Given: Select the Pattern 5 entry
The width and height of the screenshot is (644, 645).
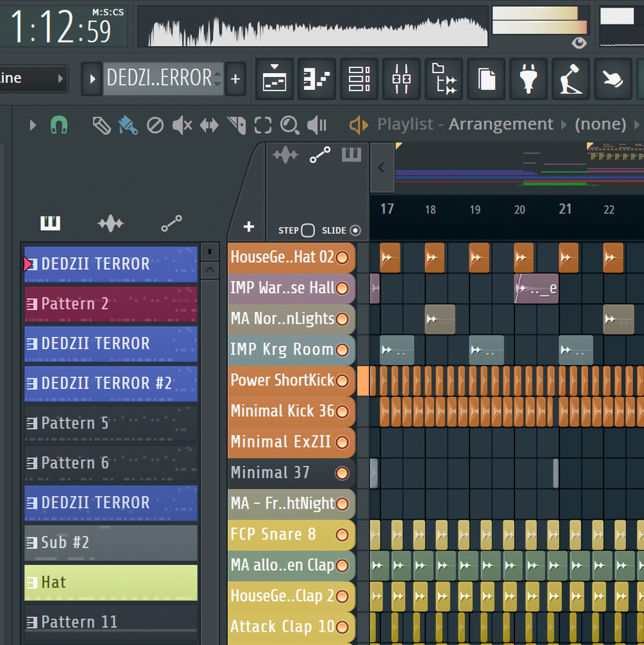Looking at the screenshot, I should 111,423.
